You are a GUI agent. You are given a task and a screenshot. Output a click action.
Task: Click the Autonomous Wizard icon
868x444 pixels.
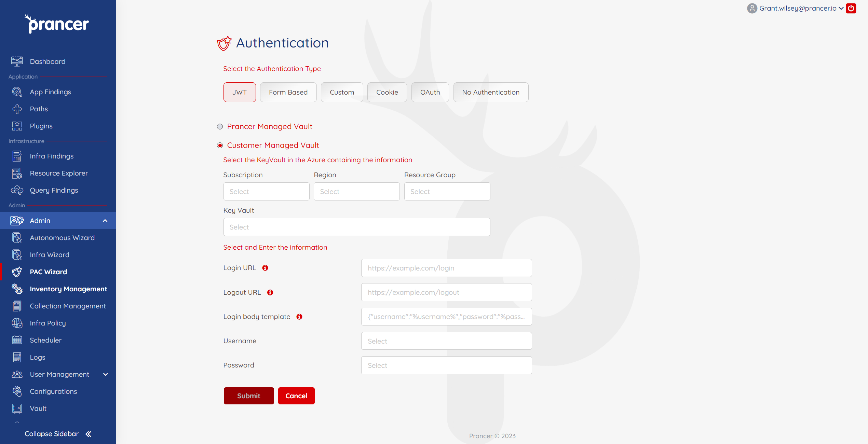click(17, 238)
